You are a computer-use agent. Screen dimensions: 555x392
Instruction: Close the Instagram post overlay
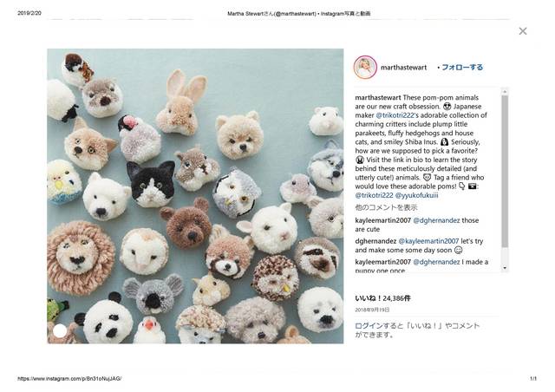(522, 31)
